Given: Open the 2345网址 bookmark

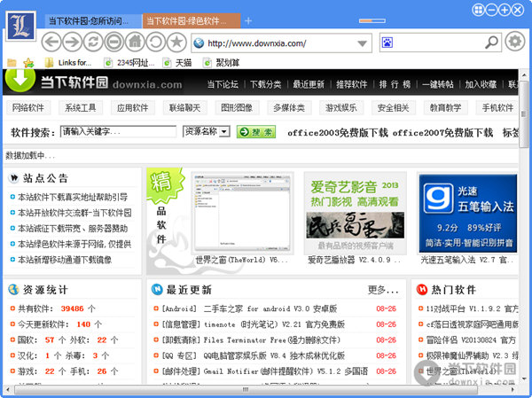Looking at the screenshot, I should (129, 62).
